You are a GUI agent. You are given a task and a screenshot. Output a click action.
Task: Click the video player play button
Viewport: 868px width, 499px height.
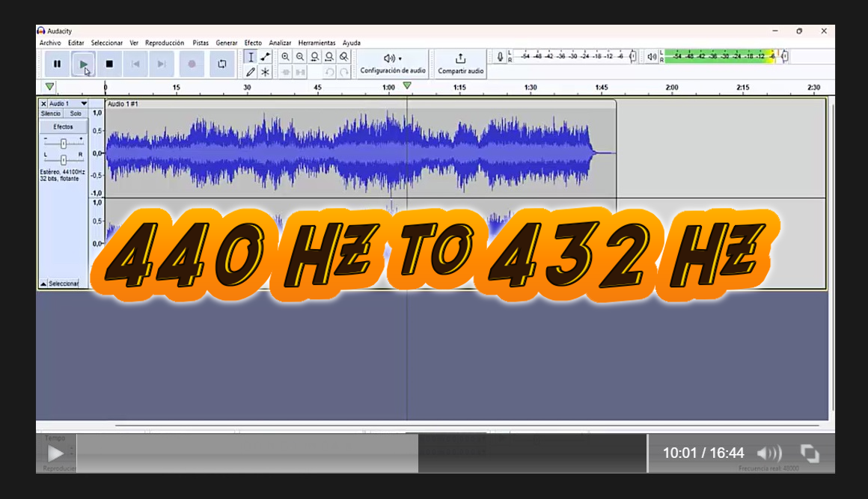pyautogui.click(x=55, y=453)
